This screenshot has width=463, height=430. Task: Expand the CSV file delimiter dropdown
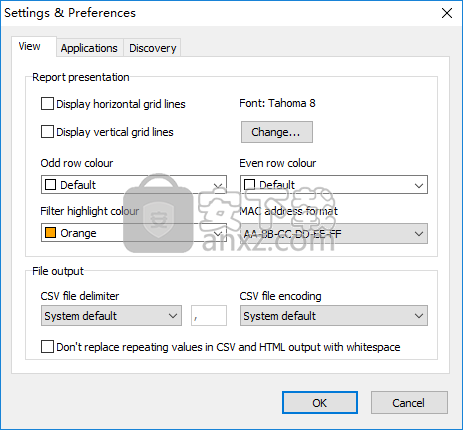[111, 315]
